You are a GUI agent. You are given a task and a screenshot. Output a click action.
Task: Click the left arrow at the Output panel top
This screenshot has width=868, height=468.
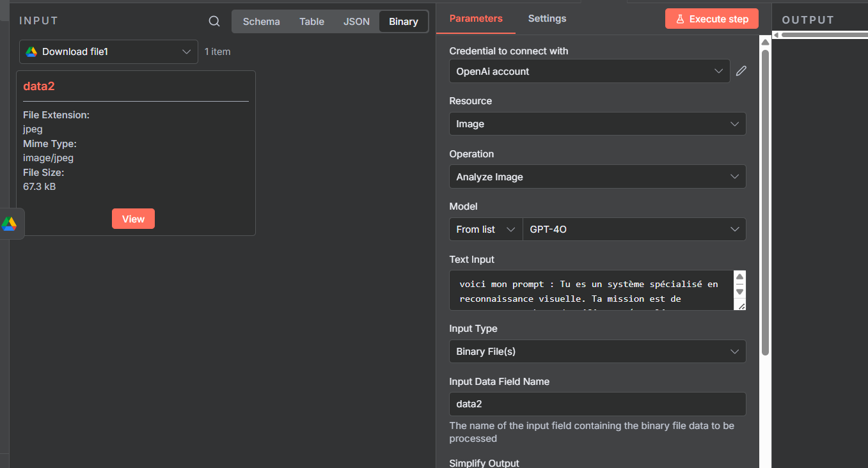point(776,35)
